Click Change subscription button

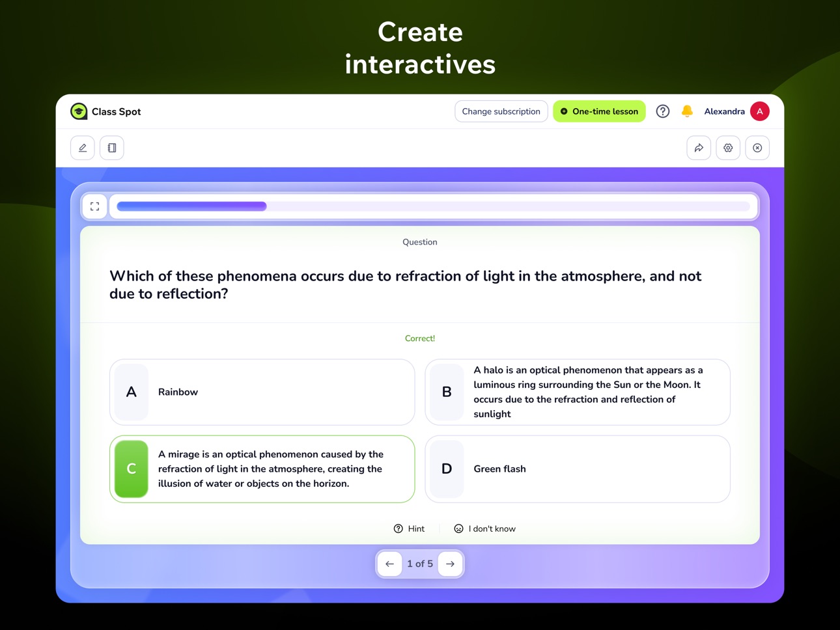(501, 111)
